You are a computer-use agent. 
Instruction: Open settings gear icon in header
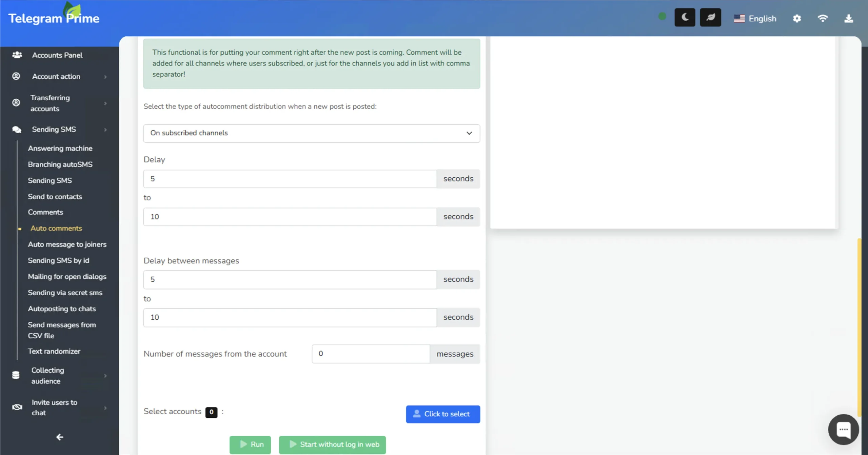[x=797, y=19]
